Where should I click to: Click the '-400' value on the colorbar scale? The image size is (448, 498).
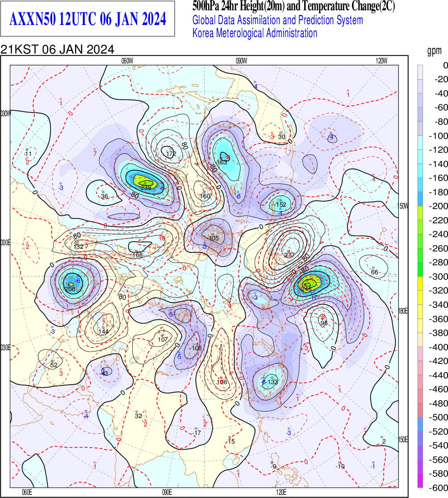(439, 347)
